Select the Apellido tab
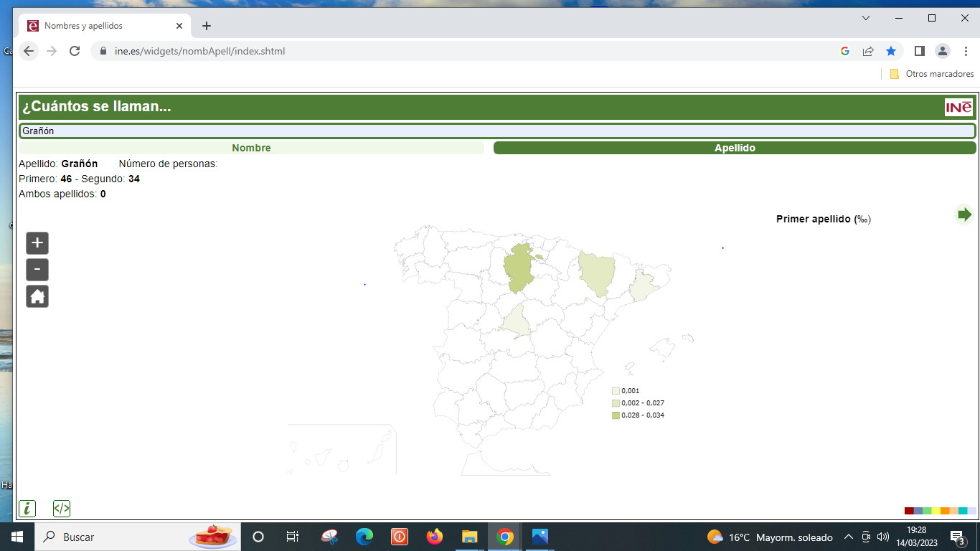980x551 pixels. pyautogui.click(x=735, y=148)
